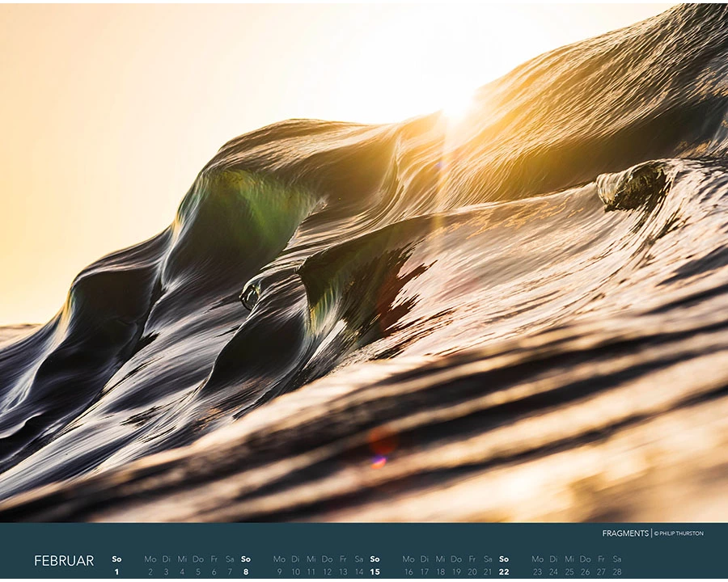Choose date 22 in the calendar strip
The image size is (728, 582).
[504, 572]
